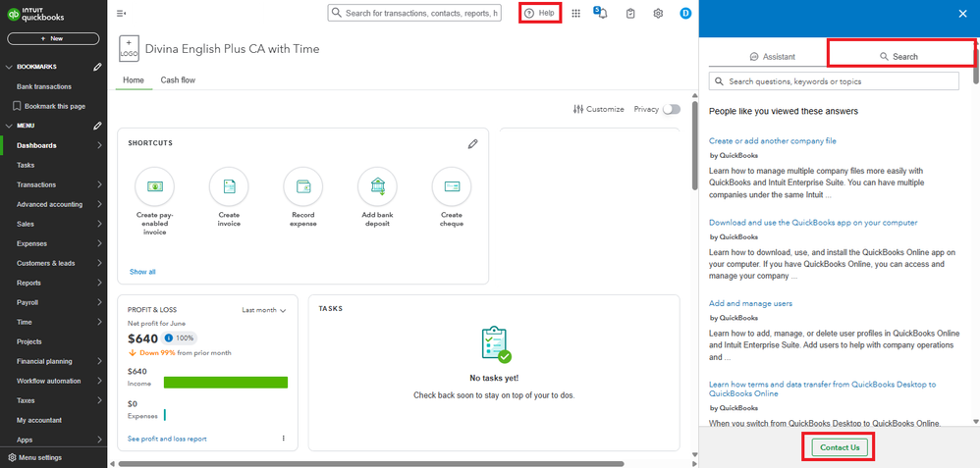
Task: Open My accountant in the sidebar
Action: tap(39, 421)
